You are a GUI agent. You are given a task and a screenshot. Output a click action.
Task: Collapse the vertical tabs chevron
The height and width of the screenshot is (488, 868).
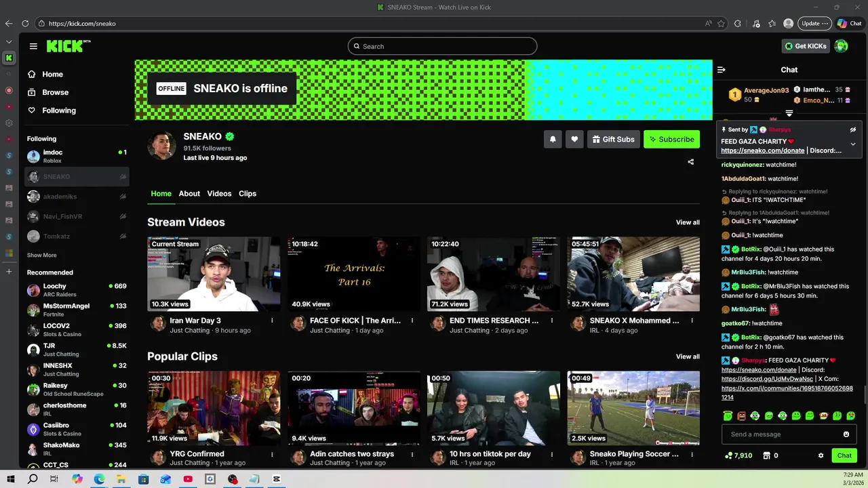point(9,42)
